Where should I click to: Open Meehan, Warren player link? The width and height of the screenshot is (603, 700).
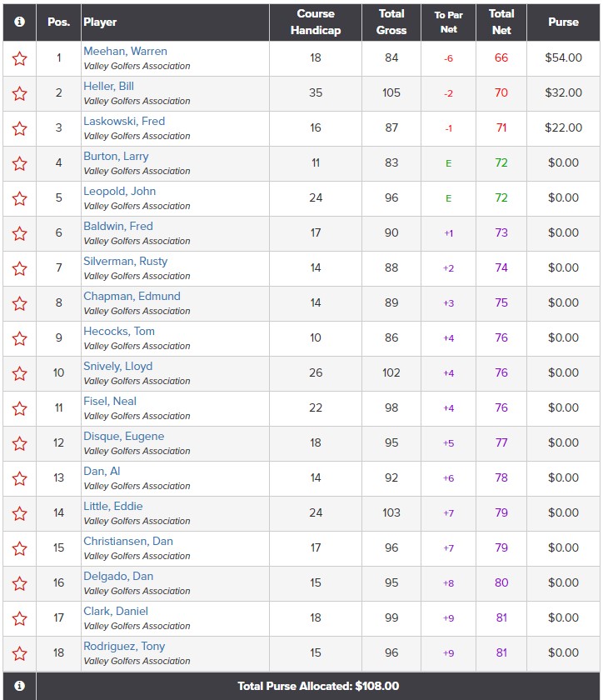(125, 52)
